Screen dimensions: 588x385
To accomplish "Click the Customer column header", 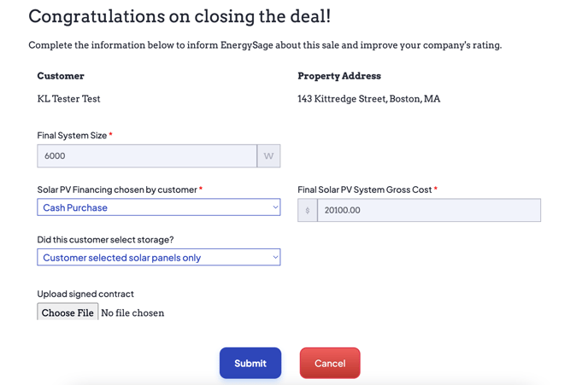I will point(61,76).
